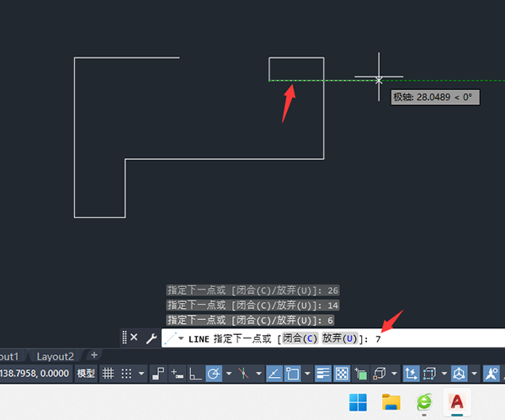
Task: Choose the 放弃(U) undo option
Action: (x=340, y=338)
